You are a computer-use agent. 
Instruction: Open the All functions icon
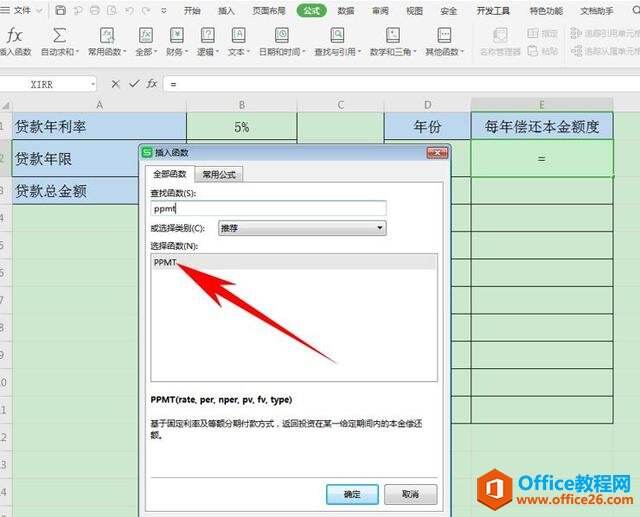point(146,36)
